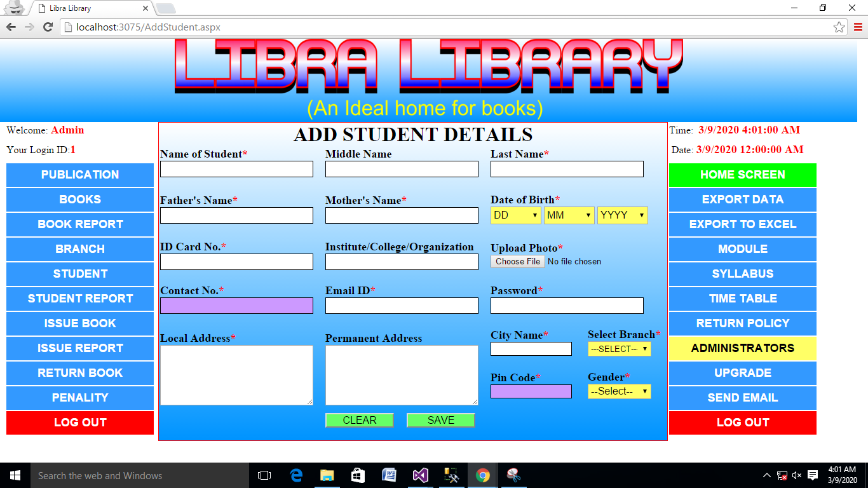Viewport: 868px width, 488px height.
Task: Go to the ISSUE BOOK menu item
Action: 80,323
